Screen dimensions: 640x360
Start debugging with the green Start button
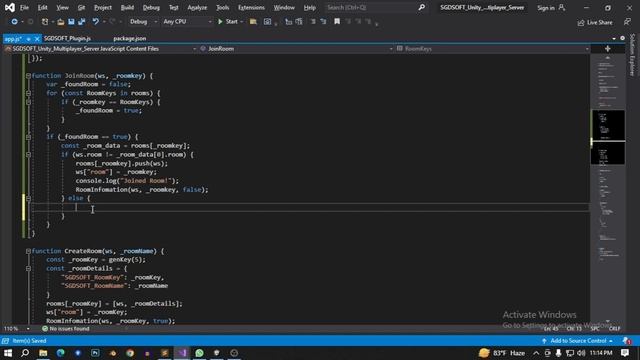click(228, 22)
